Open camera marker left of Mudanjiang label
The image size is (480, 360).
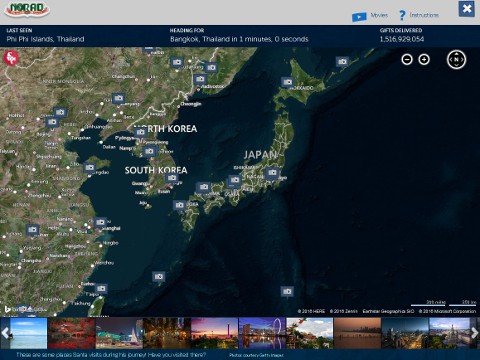[177, 62]
